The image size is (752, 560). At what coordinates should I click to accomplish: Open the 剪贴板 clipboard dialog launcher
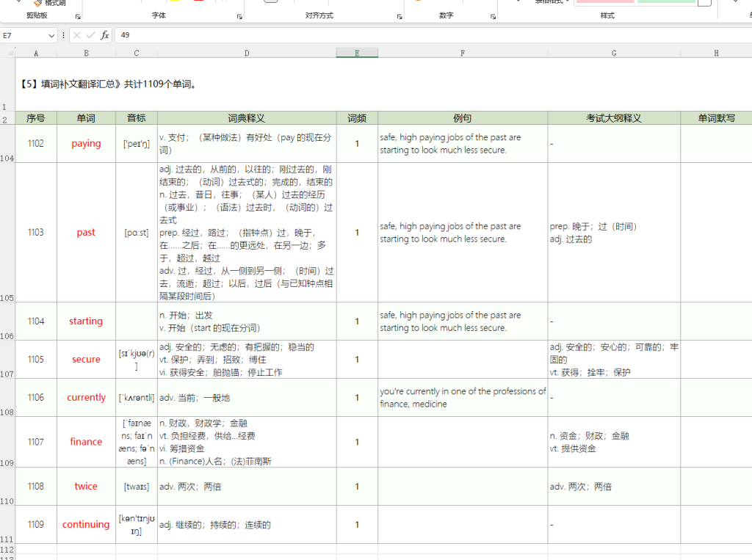pyautogui.click(x=76, y=16)
